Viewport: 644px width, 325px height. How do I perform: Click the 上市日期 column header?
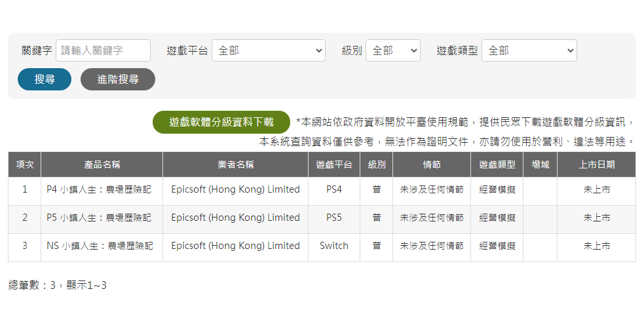click(x=596, y=164)
